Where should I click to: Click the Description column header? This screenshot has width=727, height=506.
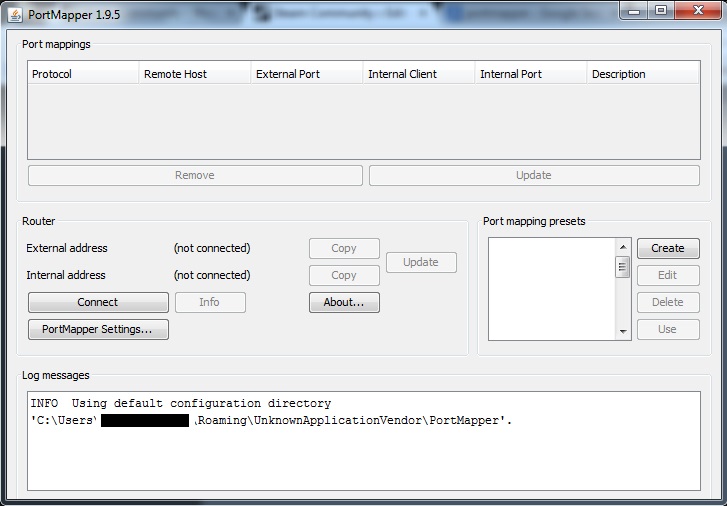click(643, 74)
